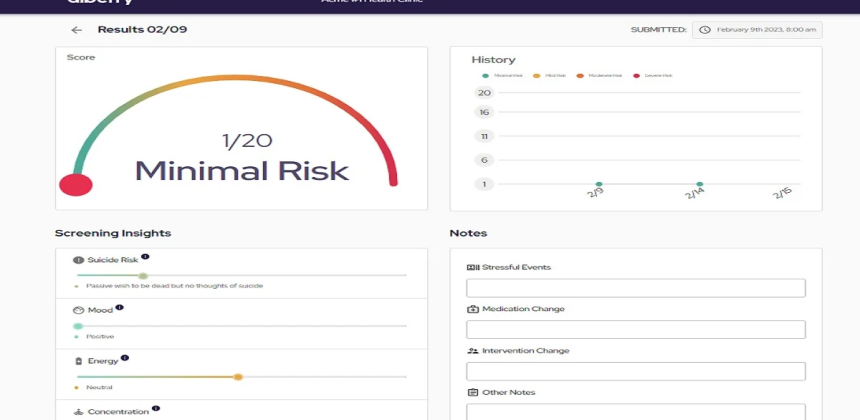
Task: Click the Suicide Risk warning icon
Action: pos(78,260)
